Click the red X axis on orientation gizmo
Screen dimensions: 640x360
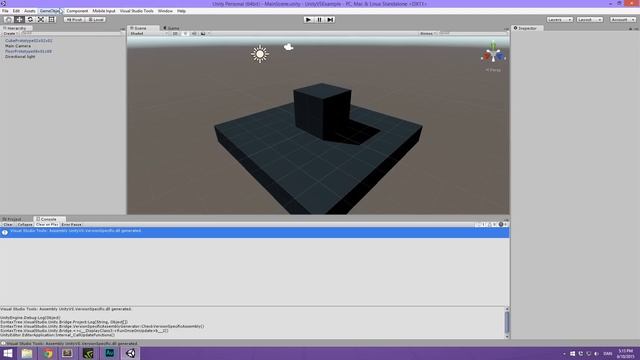486,57
